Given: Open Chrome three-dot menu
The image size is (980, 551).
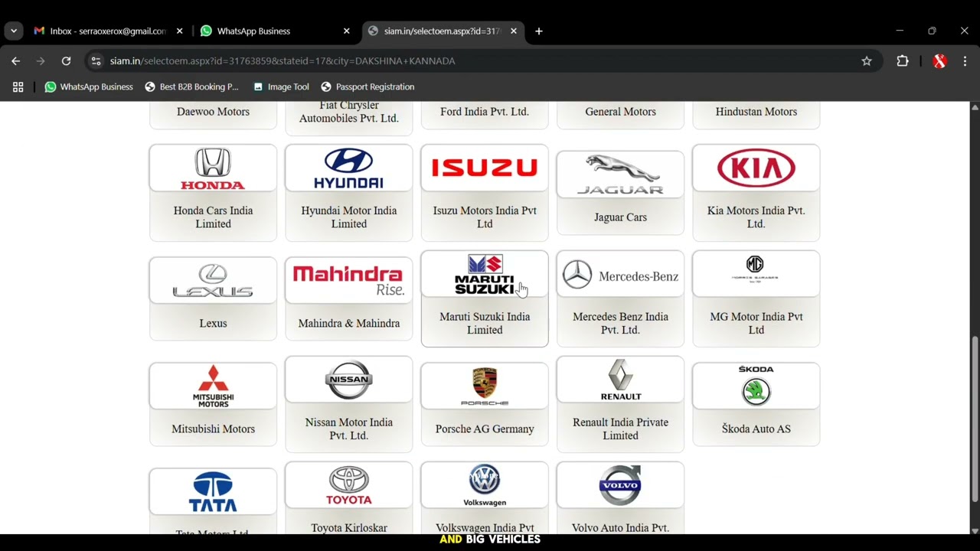Looking at the screenshot, I should (964, 61).
